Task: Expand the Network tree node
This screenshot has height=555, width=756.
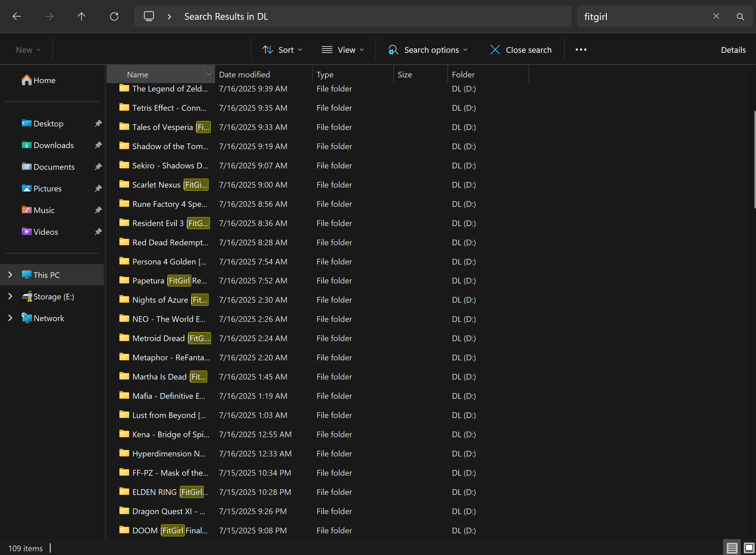Action: click(10, 318)
